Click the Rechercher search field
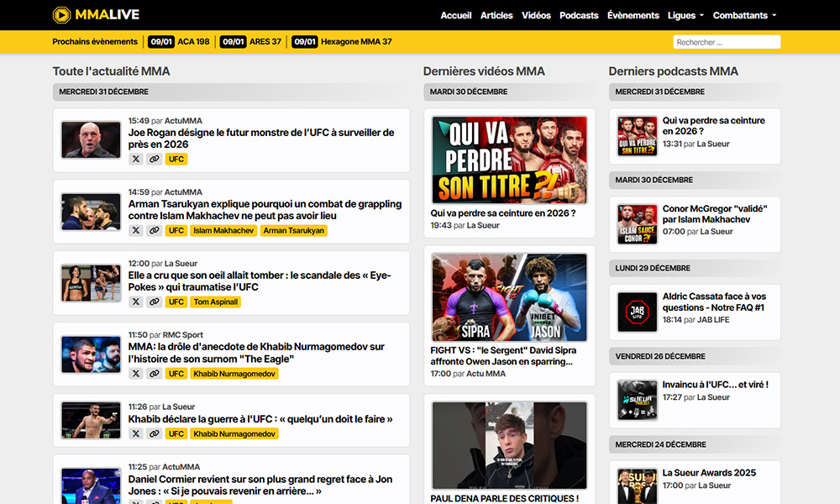This screenshot has height=504, width=840. [x=727, y=42]
